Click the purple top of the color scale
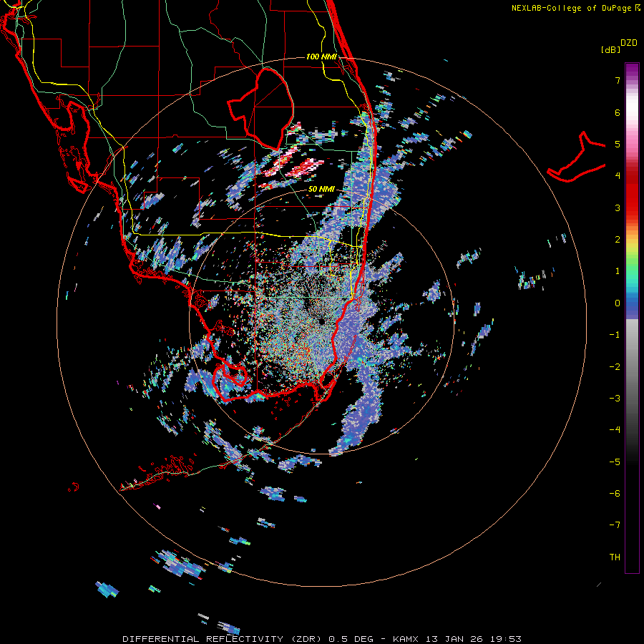Image resolution: width=644 pixels, height=644 pixels. click(632, 71)
